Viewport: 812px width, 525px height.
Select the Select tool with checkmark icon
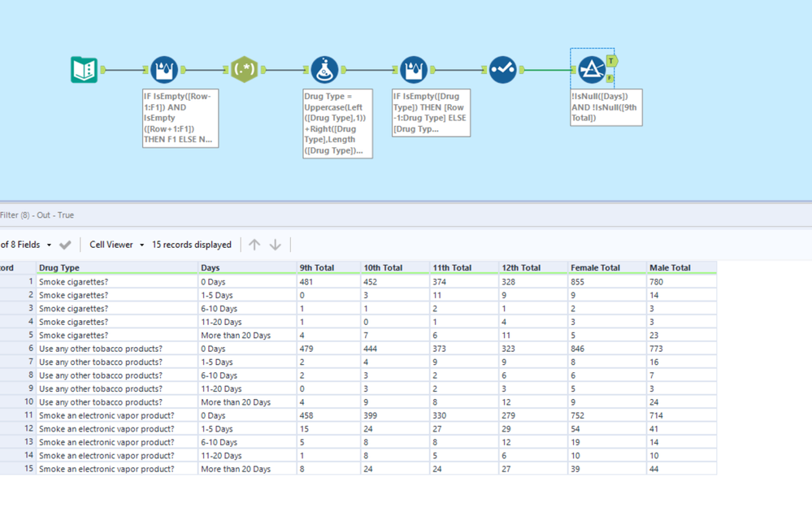[x=503, y=69]
